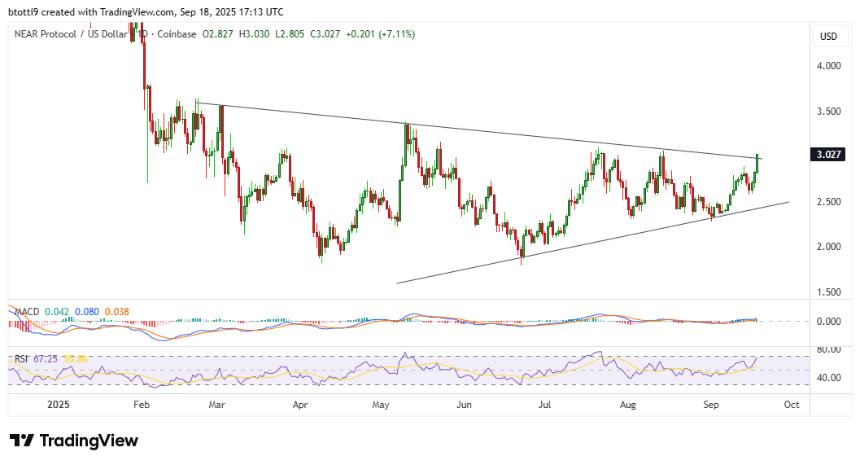Click the latest green breakout candle
The image size is (860, 465).
click(759, 165)
